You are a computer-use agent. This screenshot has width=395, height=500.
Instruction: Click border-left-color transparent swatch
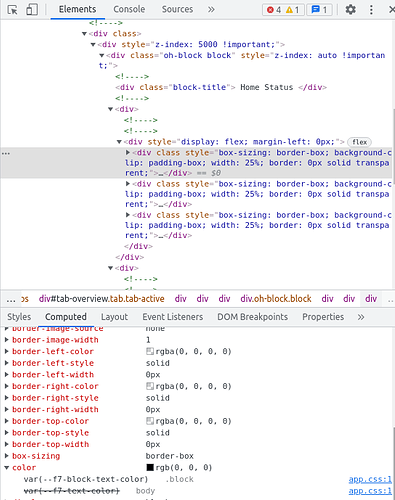click(x=150, y=351)
